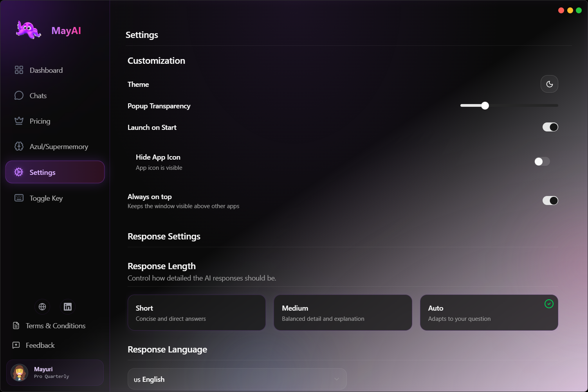This screenshot has height=392, width=588.
Task: Open Azul/Supermemory brain icon
Action: tap(19, 146)
